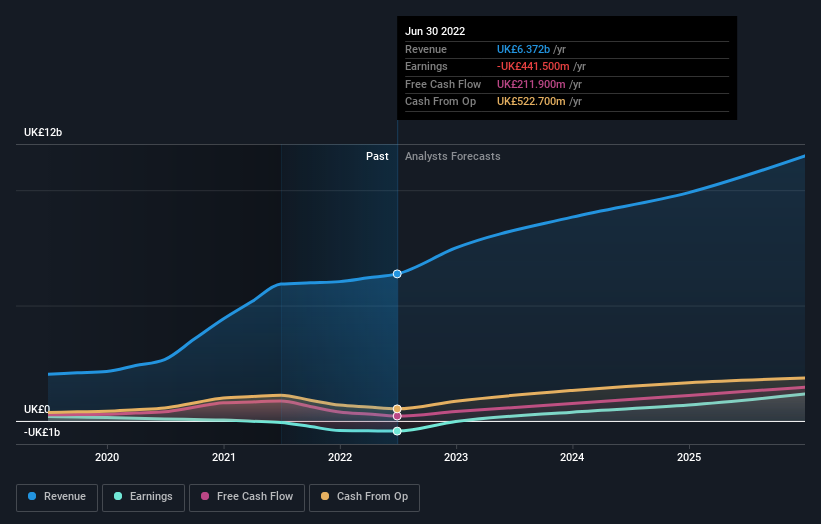Toggle the Free Cash Flow legend button
Viewport: 821px width, 524px height.
247,497
